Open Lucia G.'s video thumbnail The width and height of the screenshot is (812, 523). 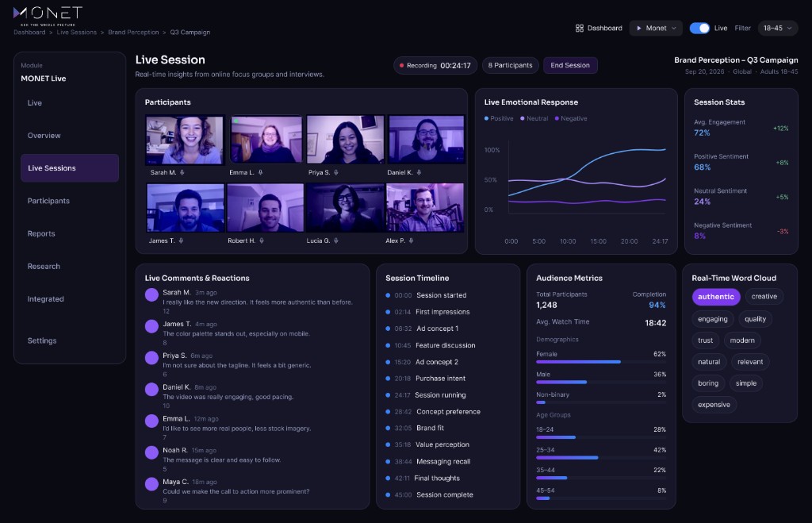(345, 207)
